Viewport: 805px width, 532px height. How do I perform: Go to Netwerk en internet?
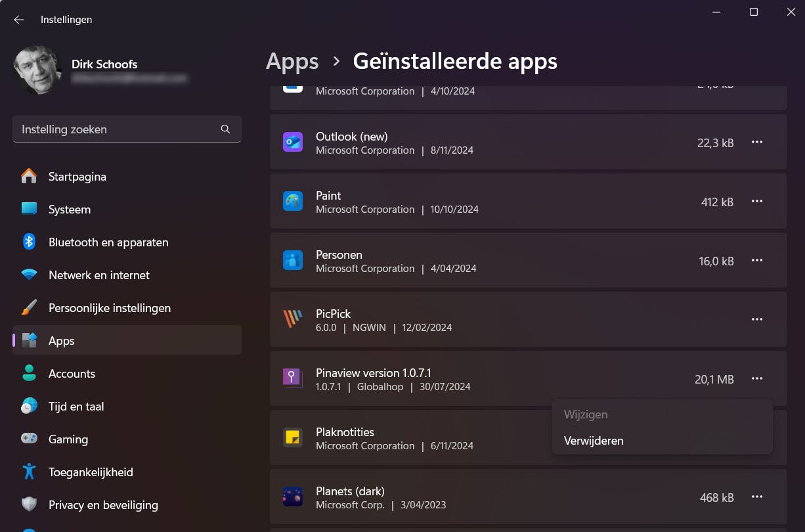coord(98,275)
